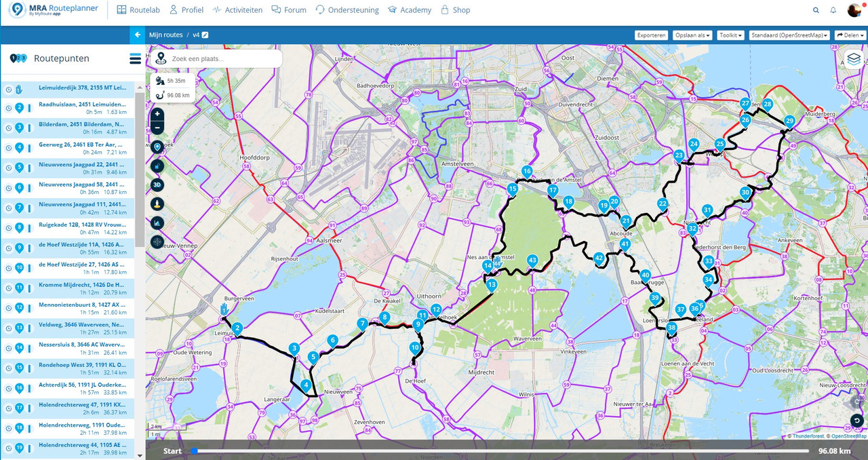
Task: Click clock icon of Geerweg 26 row
Action: (8, 148)
